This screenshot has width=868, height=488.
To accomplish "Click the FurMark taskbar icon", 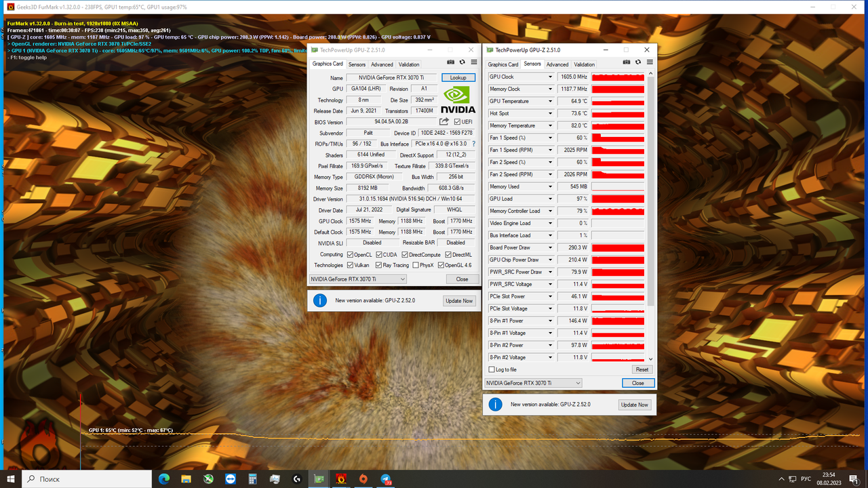I will (342, 479).
